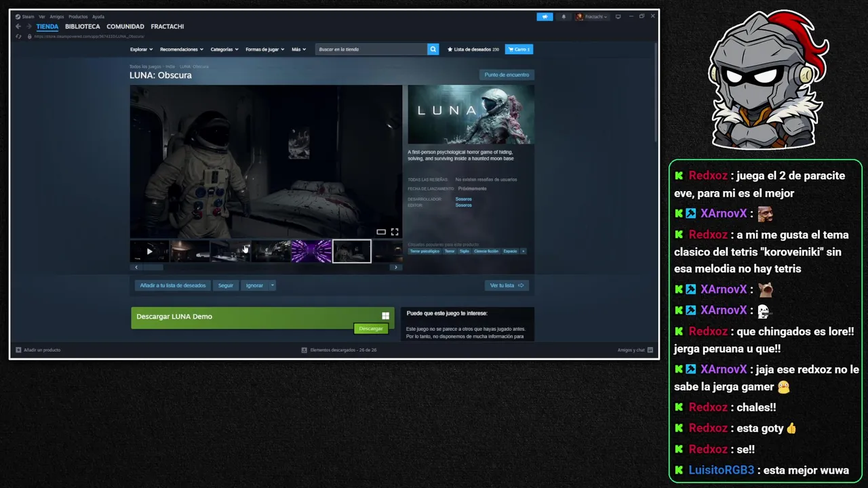868x488 pixels.
Task: Expand the Más dropdown
Action: point(298,49)
